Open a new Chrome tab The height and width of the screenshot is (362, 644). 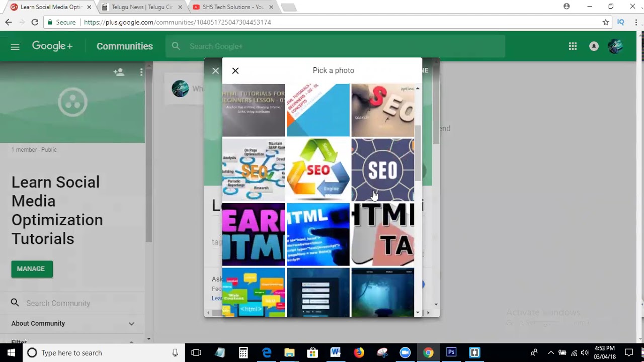[288, 8]
